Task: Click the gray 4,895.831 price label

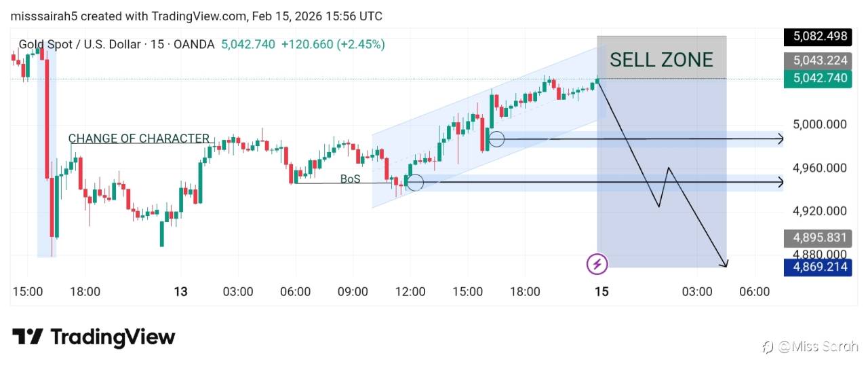Action: click(820, 238)
